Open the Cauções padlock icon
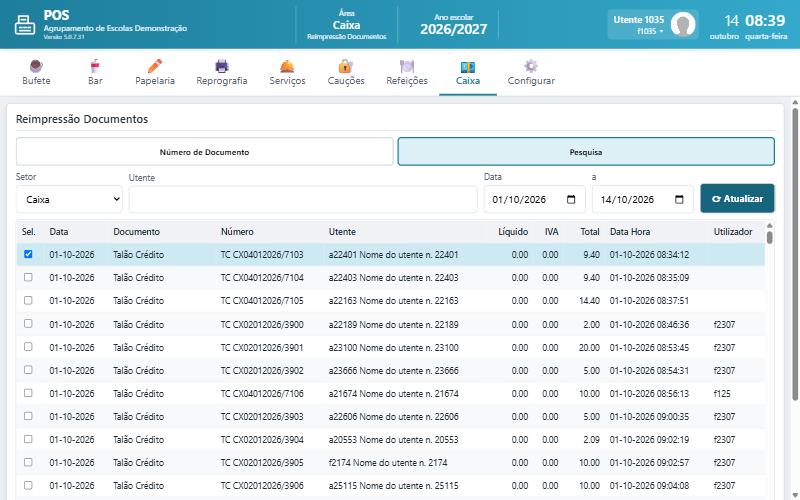The image size is (800, 500). 346,66
